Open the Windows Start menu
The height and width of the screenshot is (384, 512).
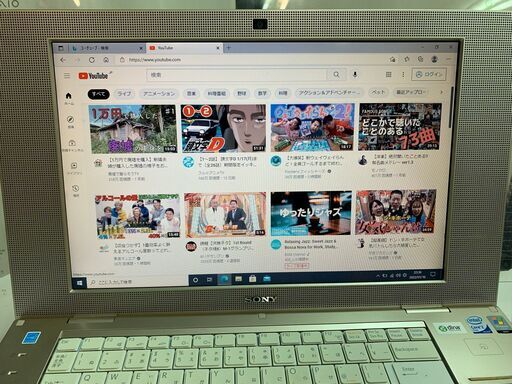80,283
